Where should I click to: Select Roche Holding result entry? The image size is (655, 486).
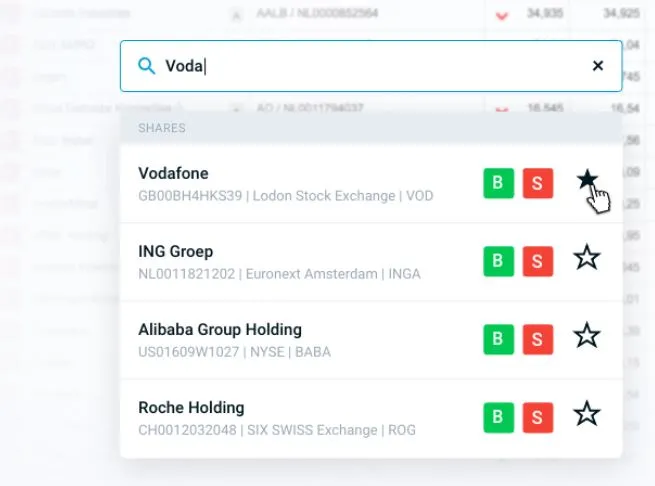(x=371, y=418)
